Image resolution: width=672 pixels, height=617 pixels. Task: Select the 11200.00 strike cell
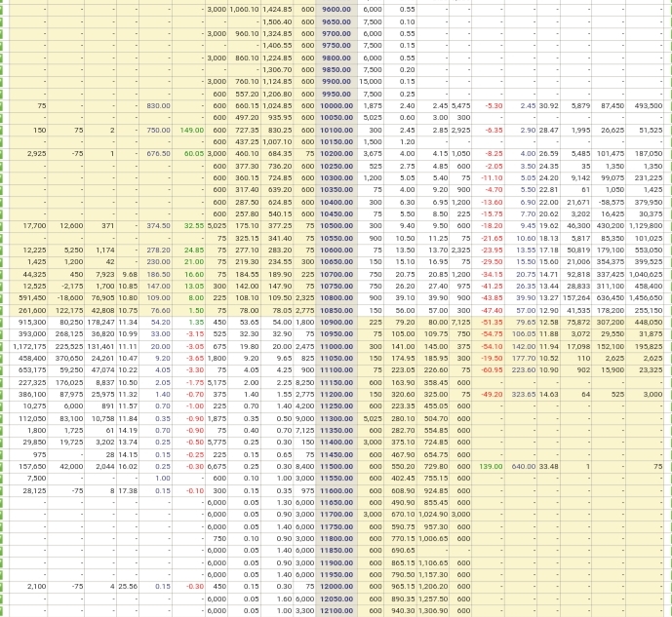point(336,395)
